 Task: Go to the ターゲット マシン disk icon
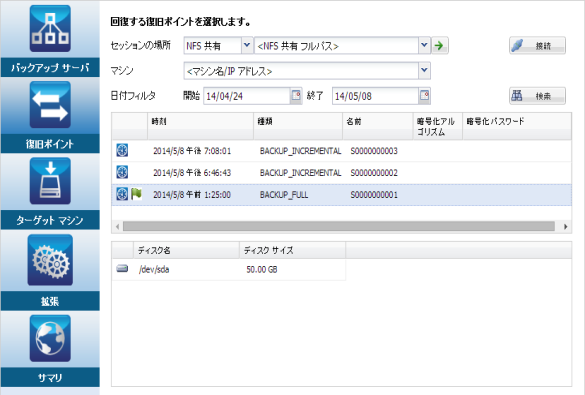point(50,181)
